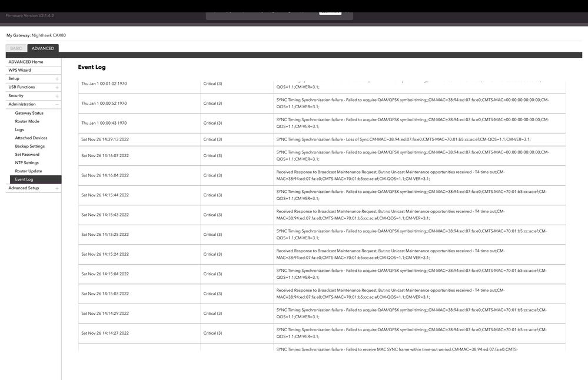Click timestamp Thu Jan 1 00:00:43 1970
This screenshot has height=380, width=588.
tap(104, 123)
